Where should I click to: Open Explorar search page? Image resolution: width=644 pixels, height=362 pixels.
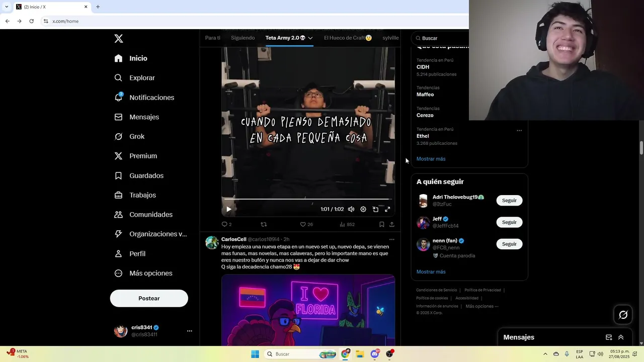[x=134, y=78]
